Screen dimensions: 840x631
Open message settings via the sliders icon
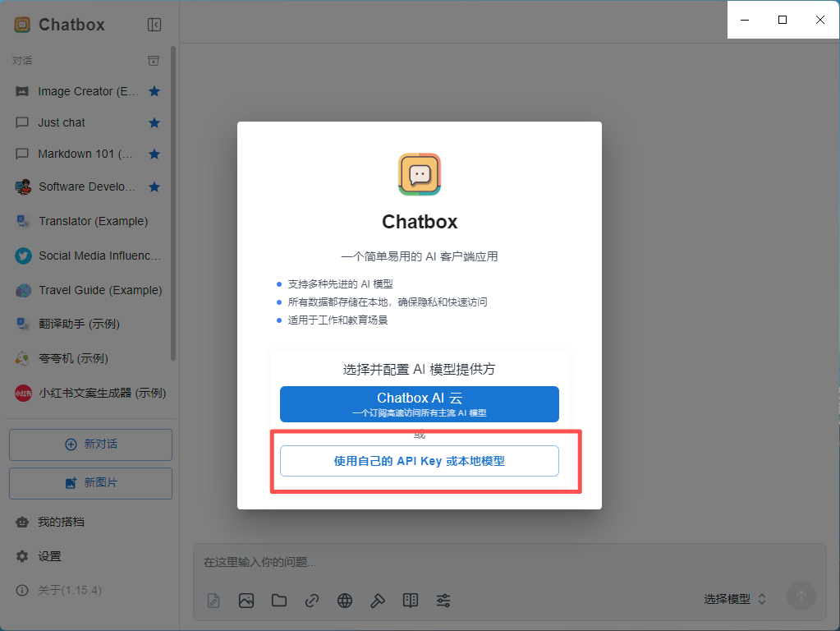(x=443, y=601)
